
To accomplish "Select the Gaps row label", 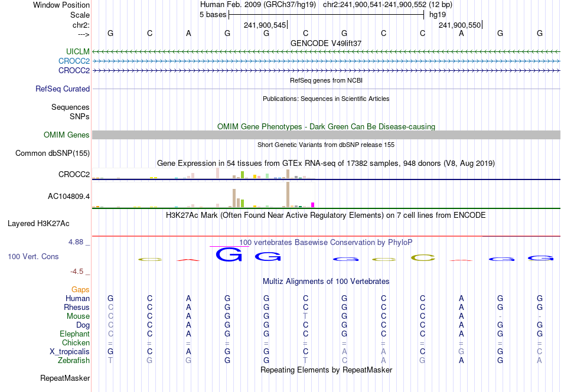I will (x=80, y=289).
